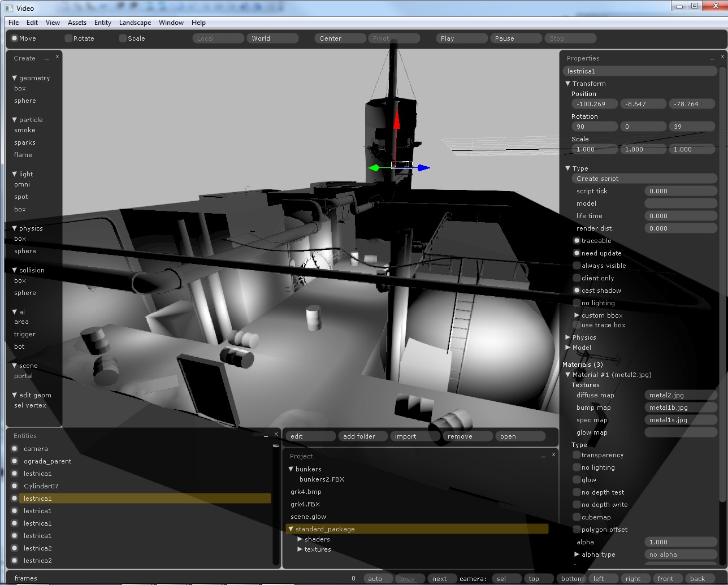This screenshot has height=585, width=728.
Task: Click the circle icon beside ograda_parent
Action: tap(15, 461)
